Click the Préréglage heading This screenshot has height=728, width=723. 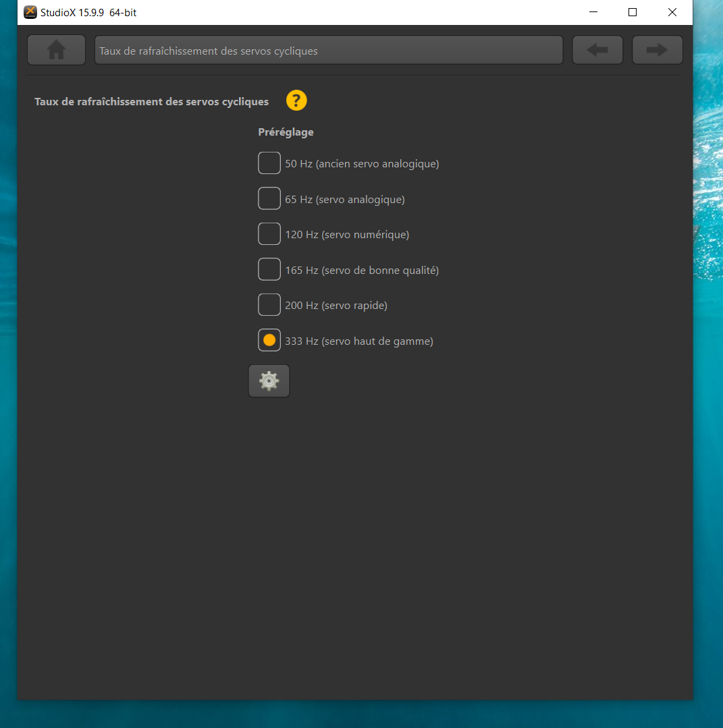point(286,132)
